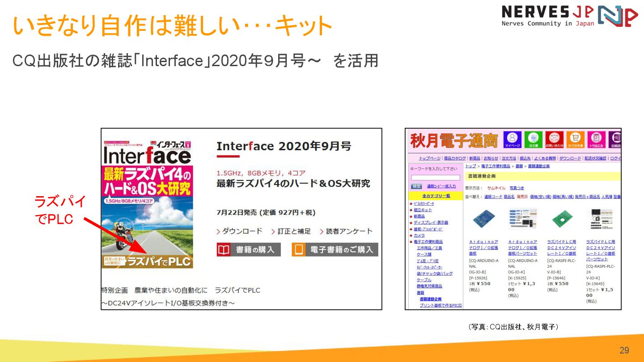The height and width of the screenshot is (362, 644).
Task: Open the orange かごの中身 cart icon
Action: (x=576, y=139)
